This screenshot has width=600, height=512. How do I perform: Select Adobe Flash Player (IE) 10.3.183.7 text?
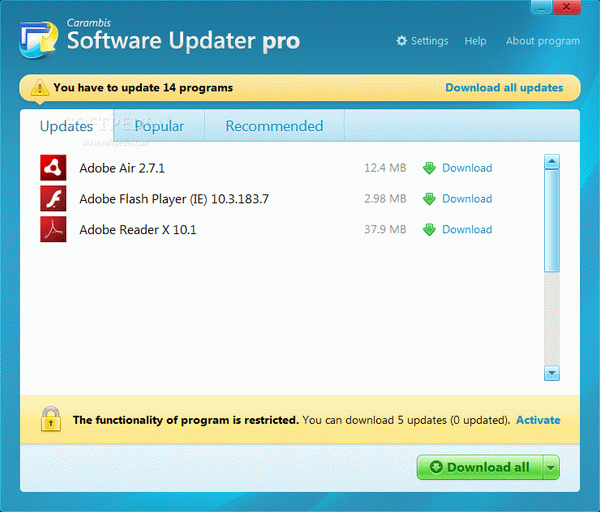(174, 199)
